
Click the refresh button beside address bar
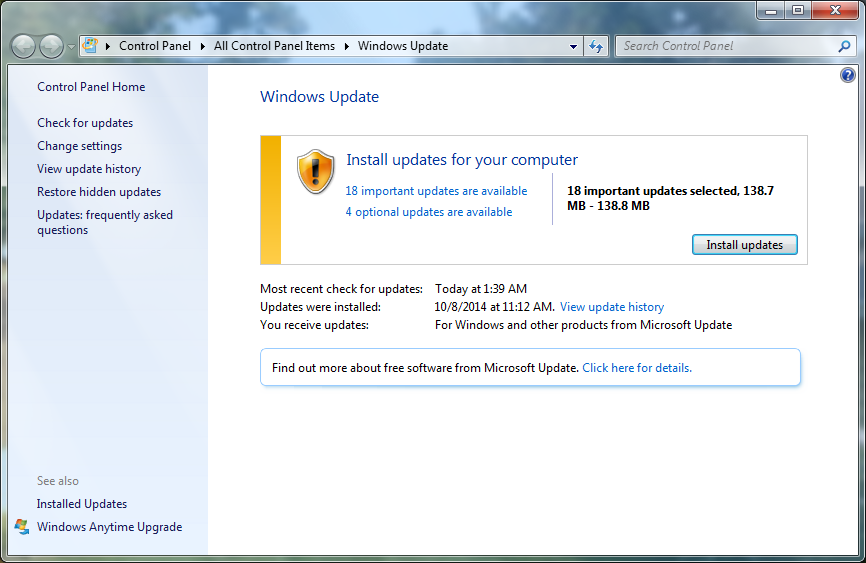pos(597,46)
